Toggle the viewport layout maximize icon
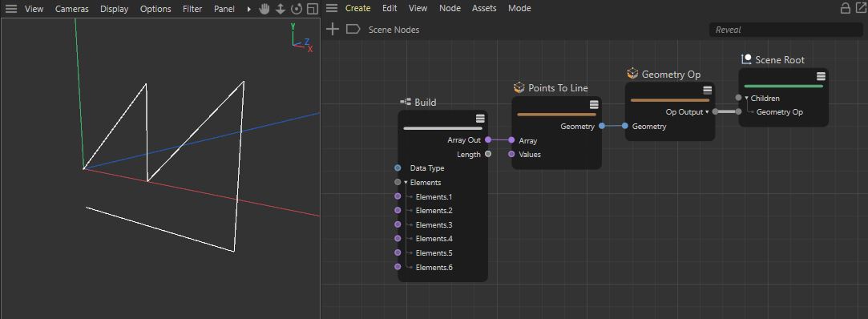This screenshot has height=319, width=868. click(313, 9)
